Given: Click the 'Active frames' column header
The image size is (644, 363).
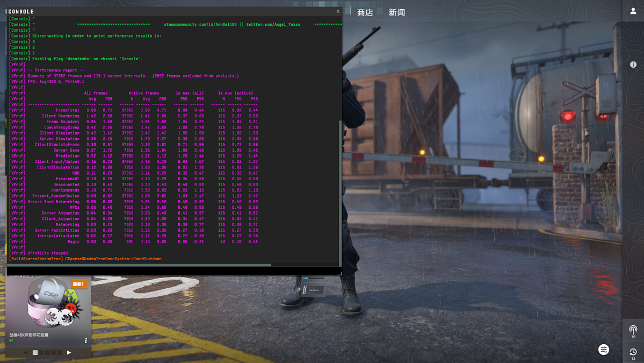Looking at the screenshot, I should [144, 94].
